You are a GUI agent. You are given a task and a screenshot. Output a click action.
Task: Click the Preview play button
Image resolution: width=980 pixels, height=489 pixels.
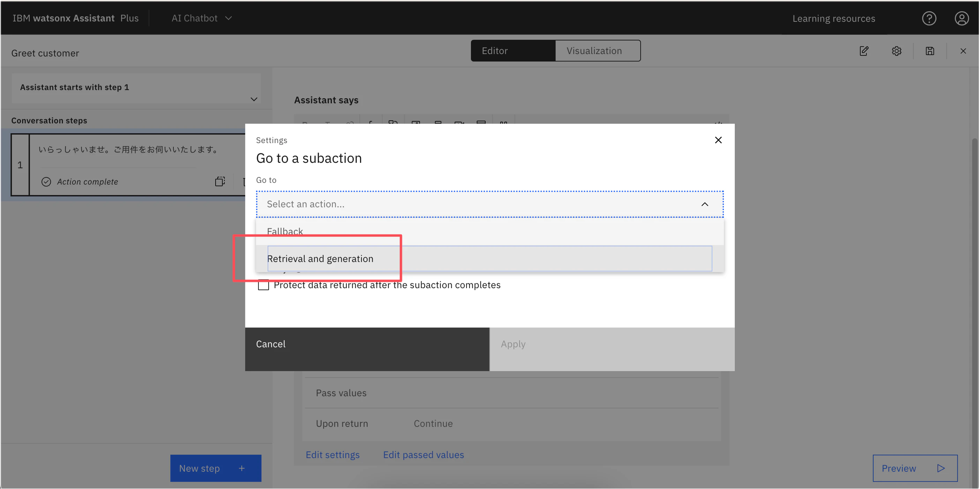(x=914, y=468)
